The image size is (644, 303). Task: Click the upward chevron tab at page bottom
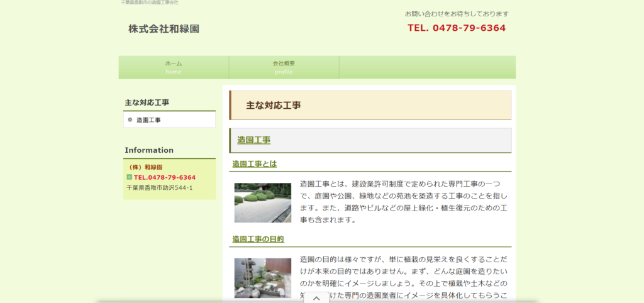click(316, 298)
